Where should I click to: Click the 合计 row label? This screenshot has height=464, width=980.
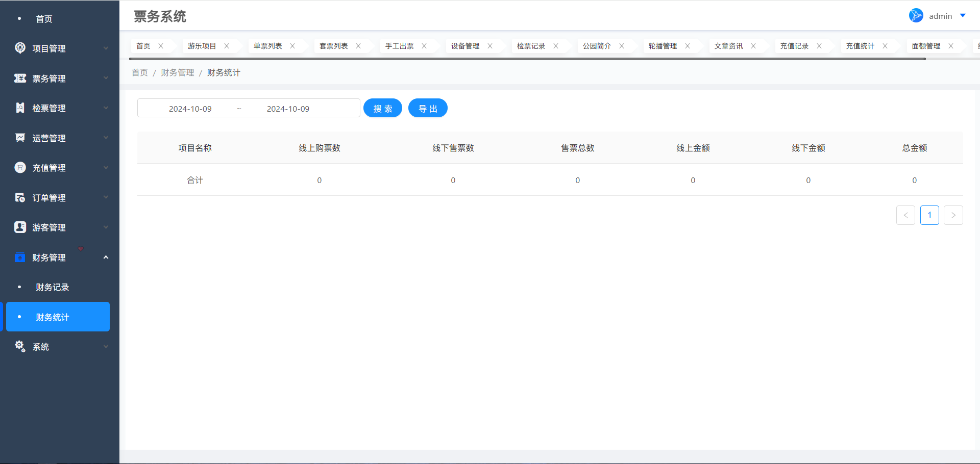click(195, 180)
